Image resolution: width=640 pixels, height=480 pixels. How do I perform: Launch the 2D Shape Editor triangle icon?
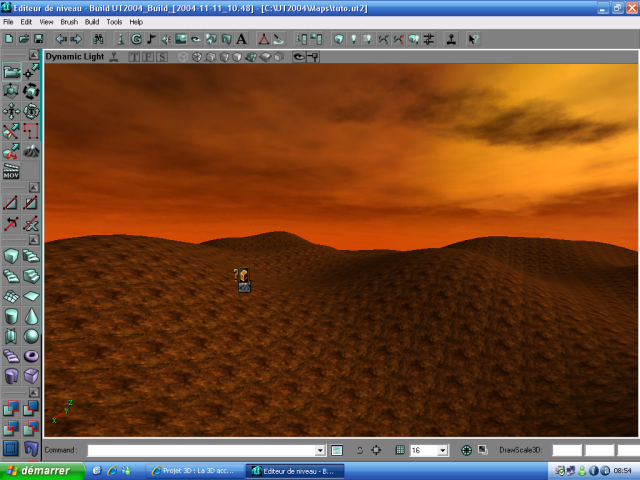264,39
